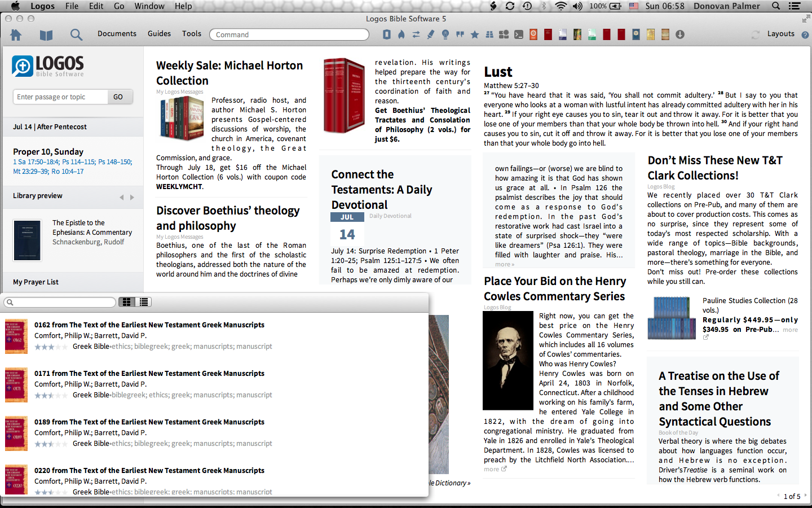Show previous Library preview item
This screenshot has height=508, width=812.
(121, 197)
